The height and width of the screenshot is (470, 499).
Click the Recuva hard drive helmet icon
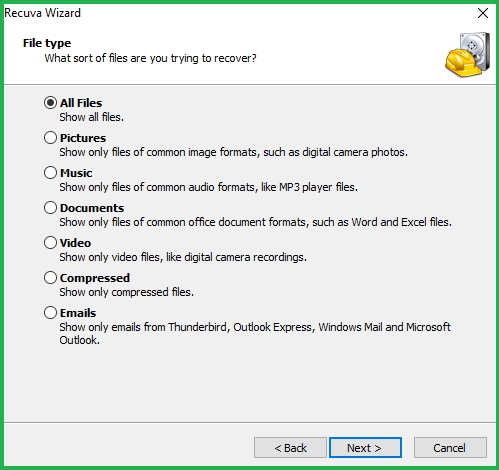(x=467, y=55)
